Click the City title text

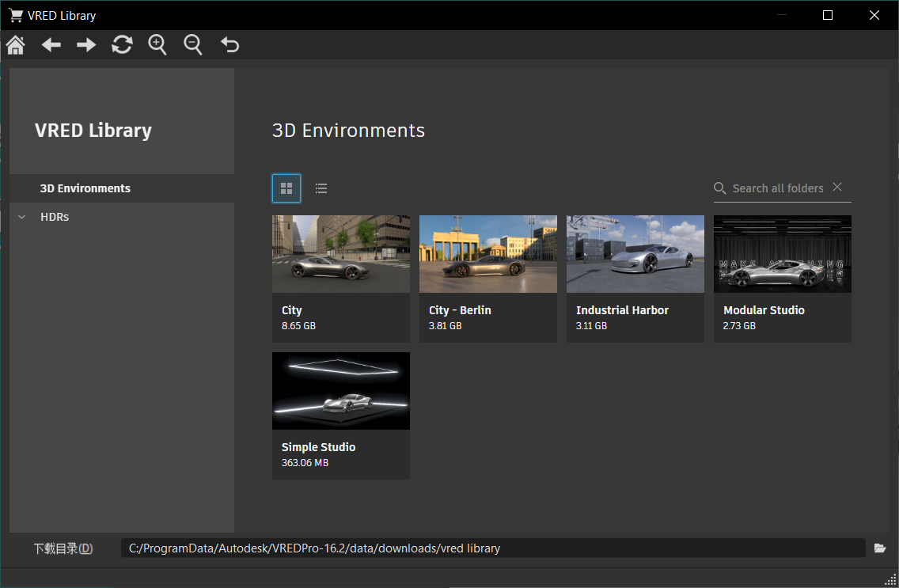[291, 310]
